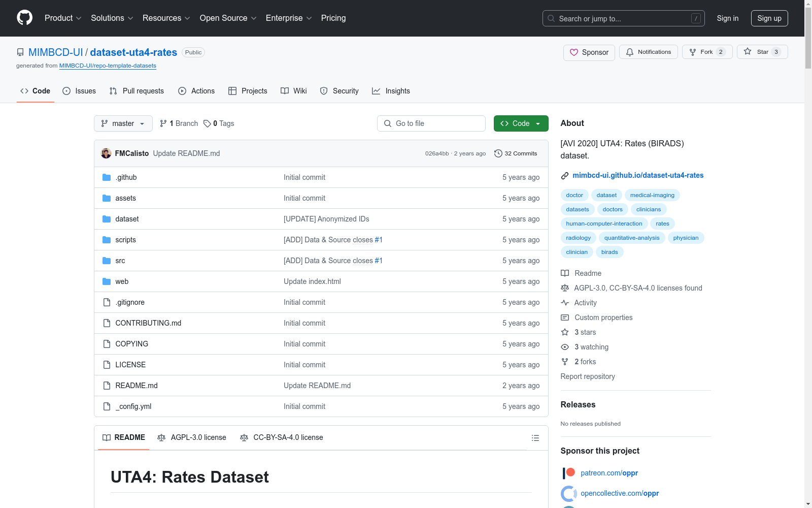The image size is (812, 508).
Task: Open the Projects tab
Action: [x=248, y=91]
